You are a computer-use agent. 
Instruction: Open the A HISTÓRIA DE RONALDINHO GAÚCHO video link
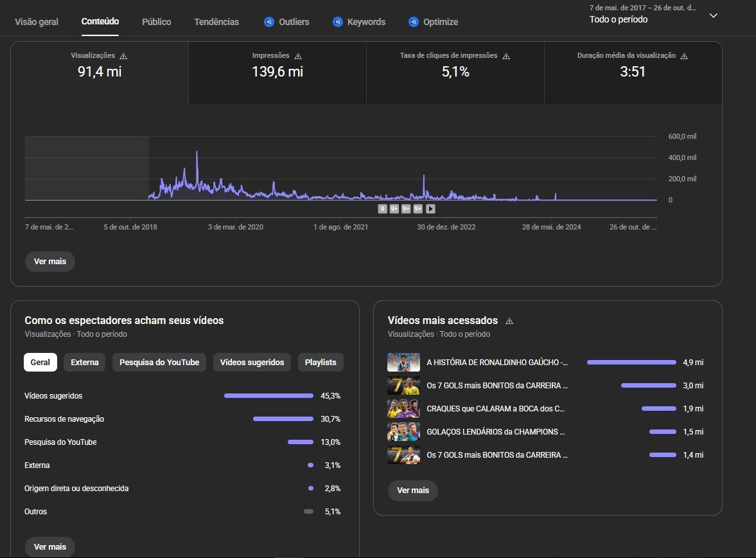pos(497,363)
